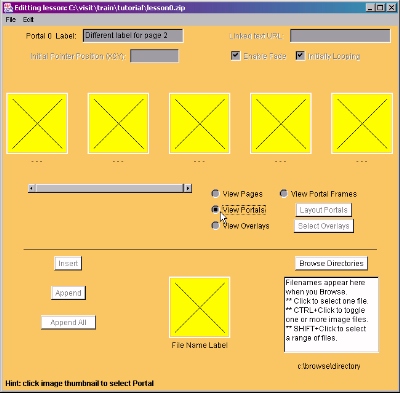The width and height of the screenshot is (400, 393).
Task: Click the Portal 0 Label text field
Action: click(x=133, y=36)
